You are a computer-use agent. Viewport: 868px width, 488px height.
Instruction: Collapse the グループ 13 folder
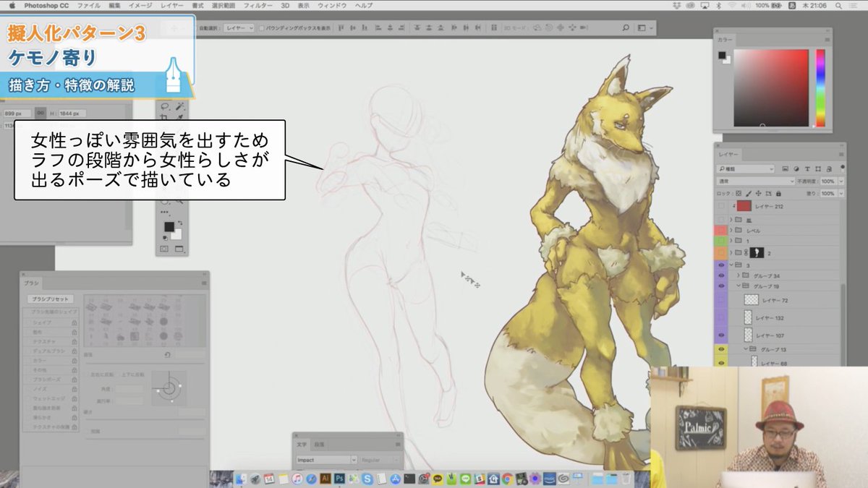[x=746, y=349]
